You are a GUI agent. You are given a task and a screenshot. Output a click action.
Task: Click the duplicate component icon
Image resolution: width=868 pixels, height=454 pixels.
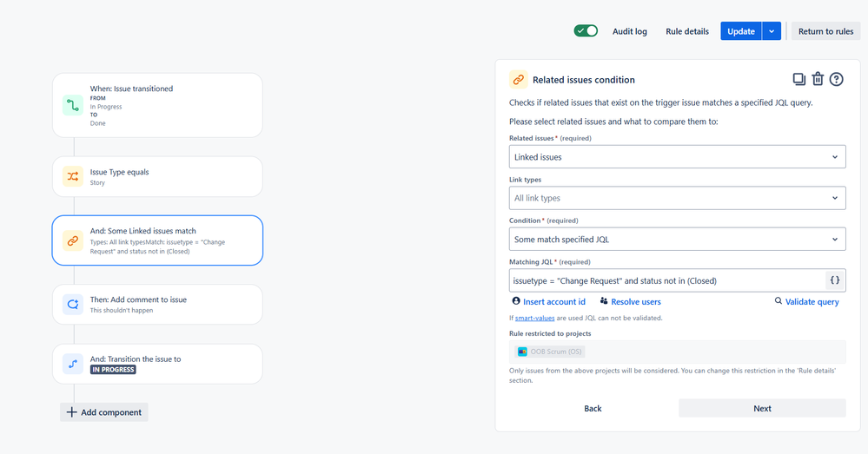(x=798, y=79)
